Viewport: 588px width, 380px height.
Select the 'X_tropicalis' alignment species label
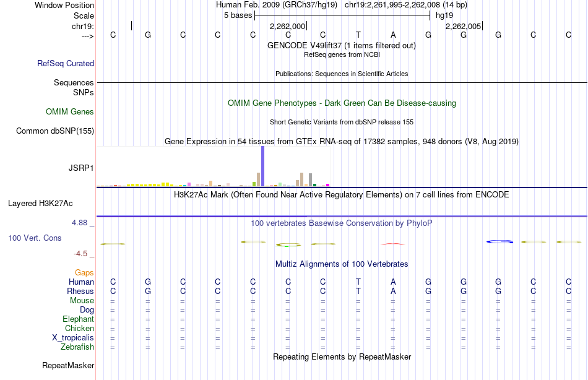tap(73, 338)
